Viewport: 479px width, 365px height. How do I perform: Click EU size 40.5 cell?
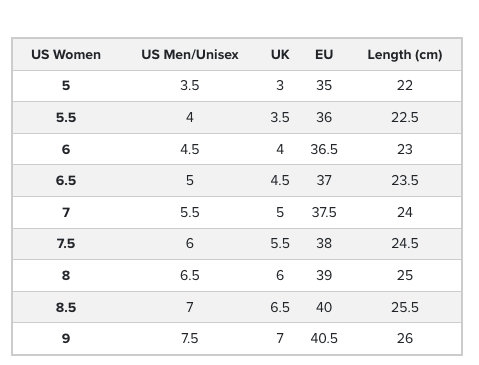tap(324, 338)
